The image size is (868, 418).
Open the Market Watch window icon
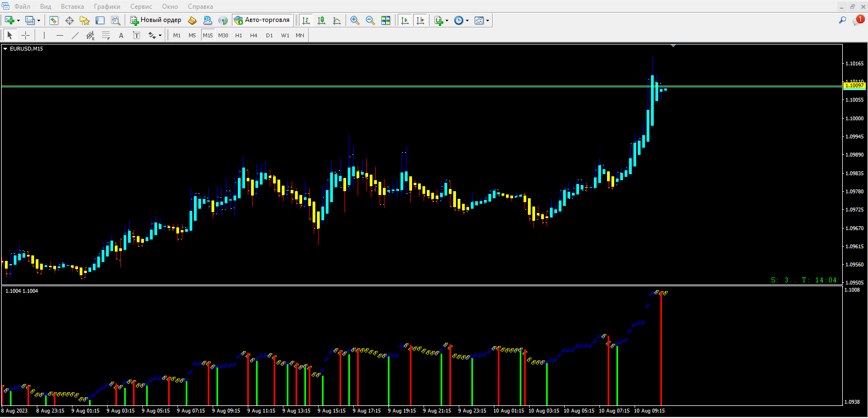(54, 20)
